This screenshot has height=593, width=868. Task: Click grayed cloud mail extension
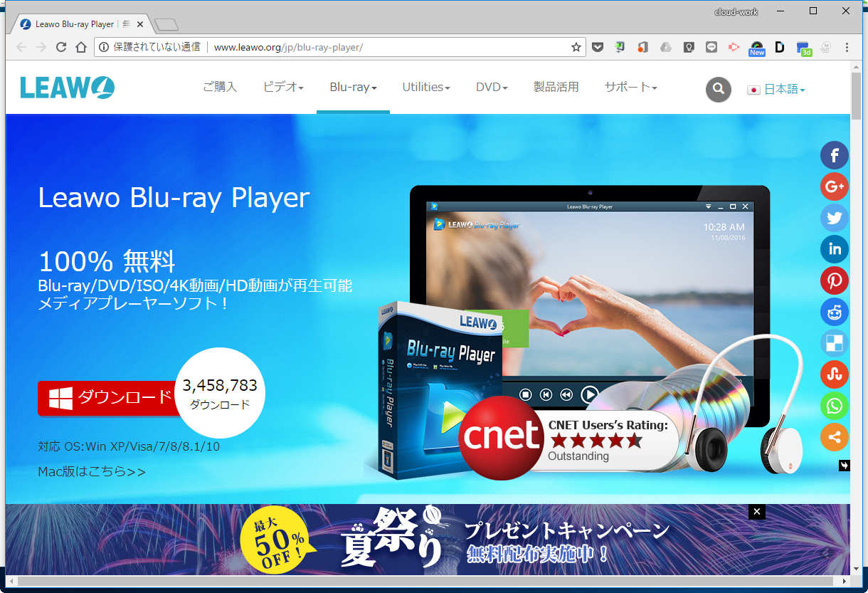pos(825,47)
